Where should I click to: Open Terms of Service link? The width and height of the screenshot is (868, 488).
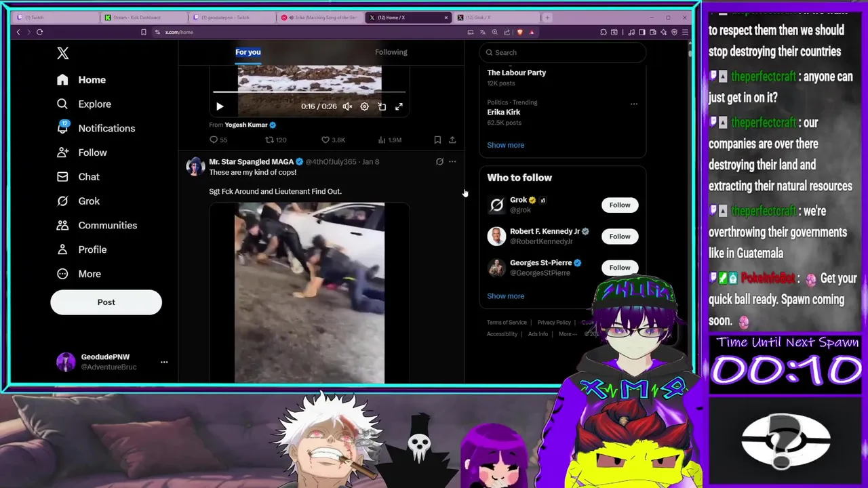click(507, 323)
